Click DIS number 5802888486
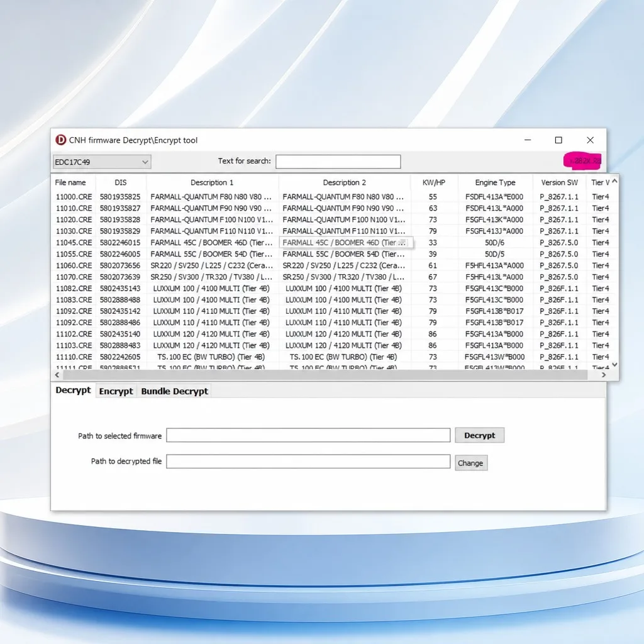This screenshot has height=644, width=644. click(x=120, y=323)
